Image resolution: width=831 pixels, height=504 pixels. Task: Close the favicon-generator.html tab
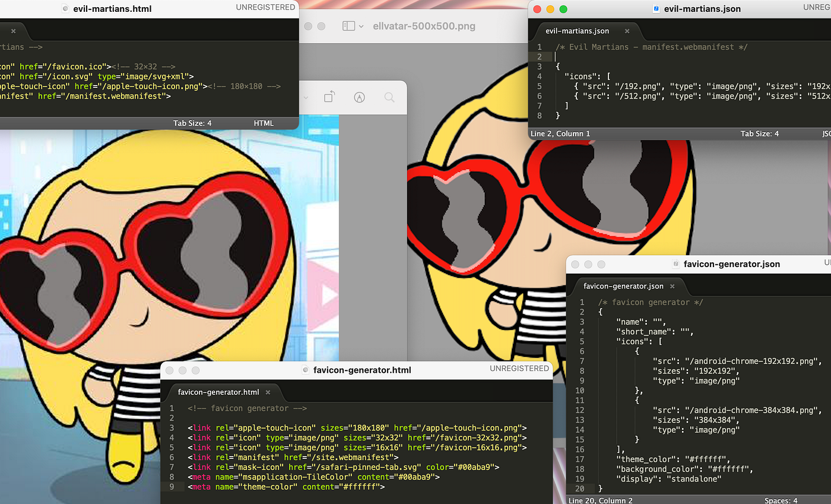point(268,392)
